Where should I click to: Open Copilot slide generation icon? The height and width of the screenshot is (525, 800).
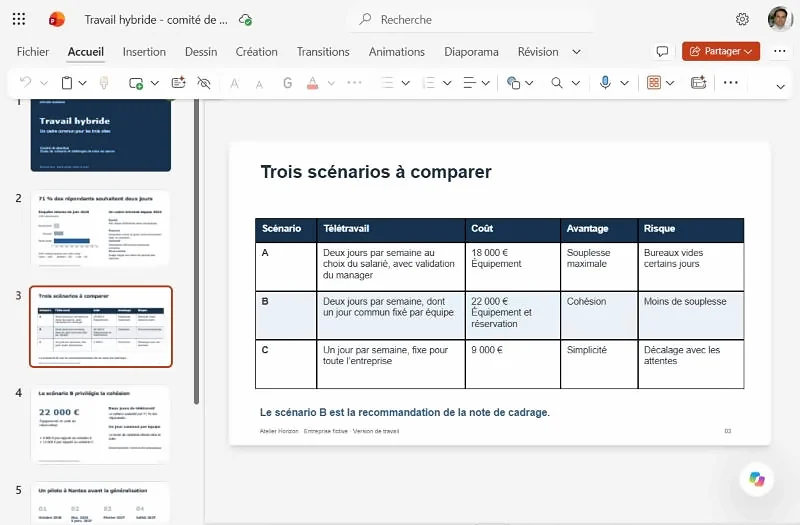(x=698, y=83)
